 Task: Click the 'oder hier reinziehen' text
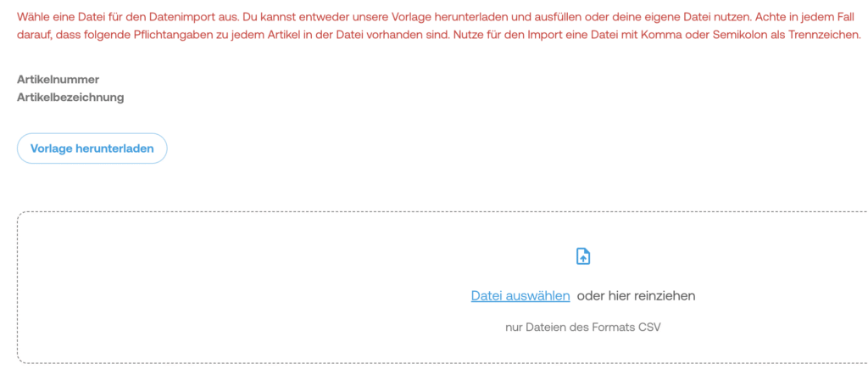click(x=636, y=296)
